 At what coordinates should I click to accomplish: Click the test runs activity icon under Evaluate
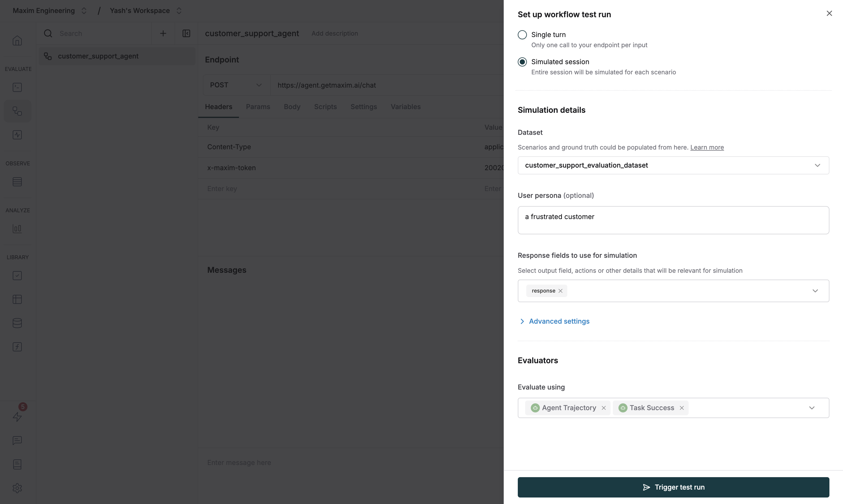point(17,135)
